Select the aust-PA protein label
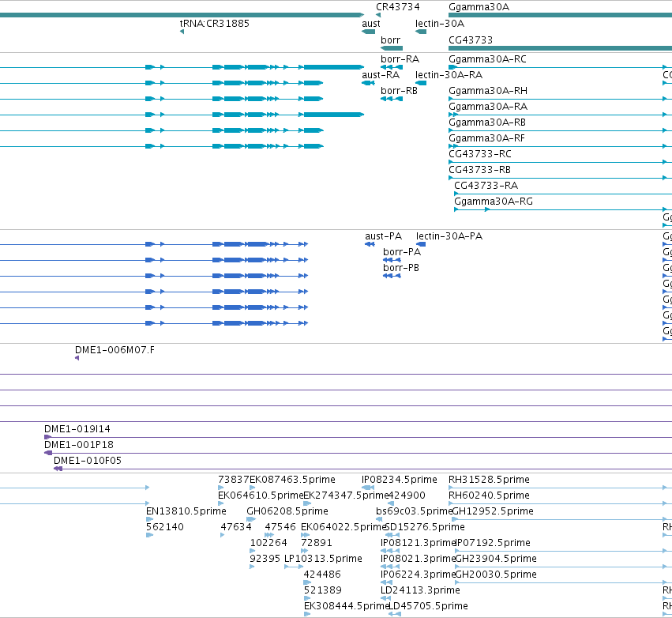This screenshot has height=618, width=672. [383, 236]
